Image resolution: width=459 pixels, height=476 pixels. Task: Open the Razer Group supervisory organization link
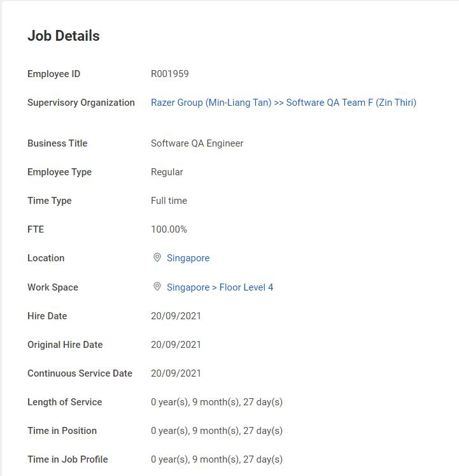[x=283, y=103]
